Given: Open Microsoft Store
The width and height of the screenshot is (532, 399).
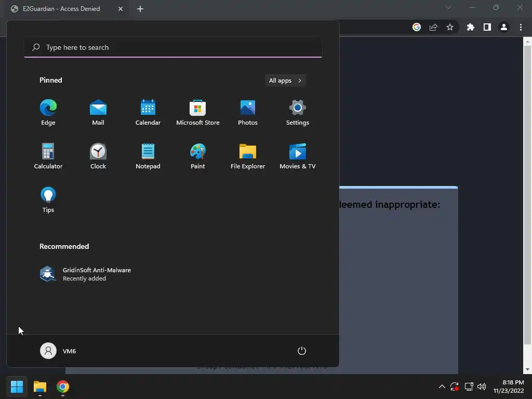Looking at the screenshot, I should pos(198,112).
